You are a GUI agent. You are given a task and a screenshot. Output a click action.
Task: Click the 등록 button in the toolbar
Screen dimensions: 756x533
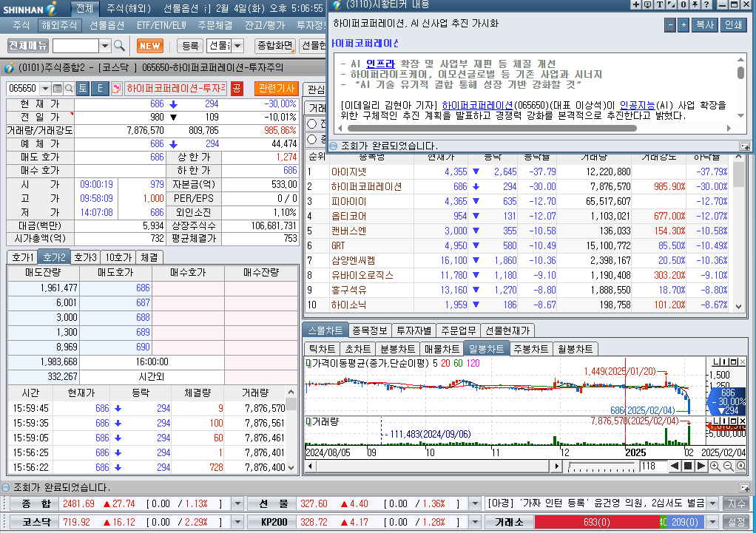(190, 46)
